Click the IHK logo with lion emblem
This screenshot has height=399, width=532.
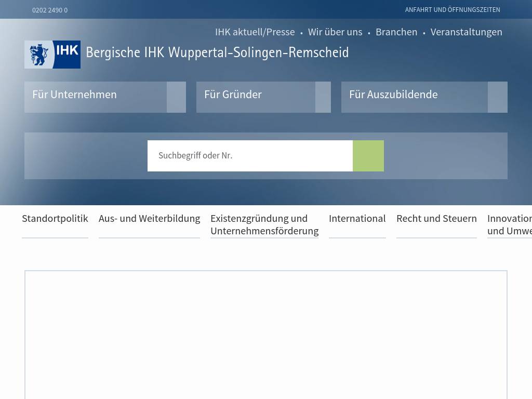pos(52,55)
